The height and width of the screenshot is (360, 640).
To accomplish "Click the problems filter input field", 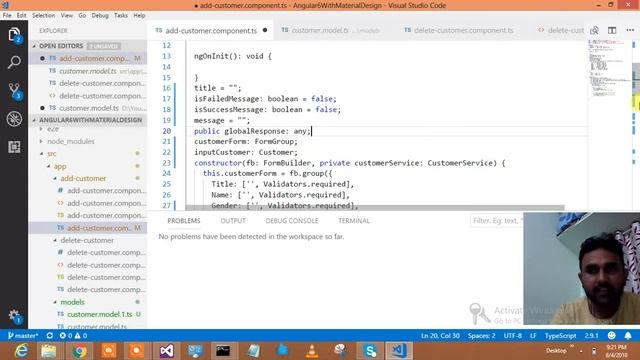I will click(496, 221).
